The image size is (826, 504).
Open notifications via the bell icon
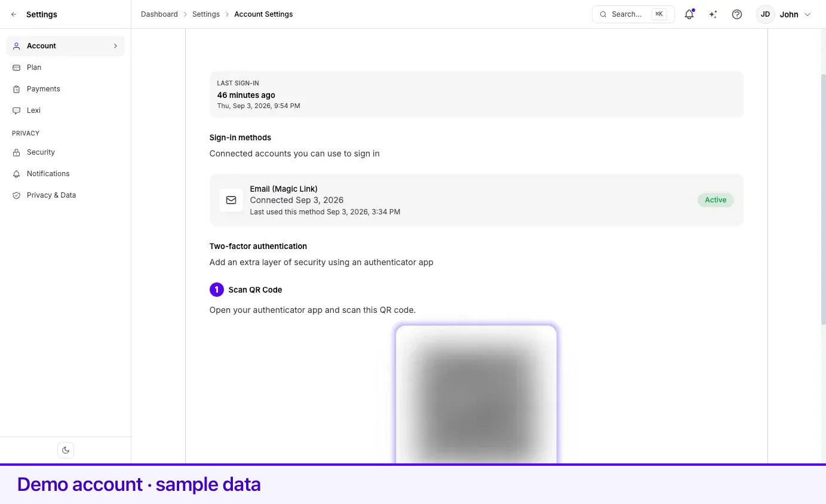click(x=689, y=14)
